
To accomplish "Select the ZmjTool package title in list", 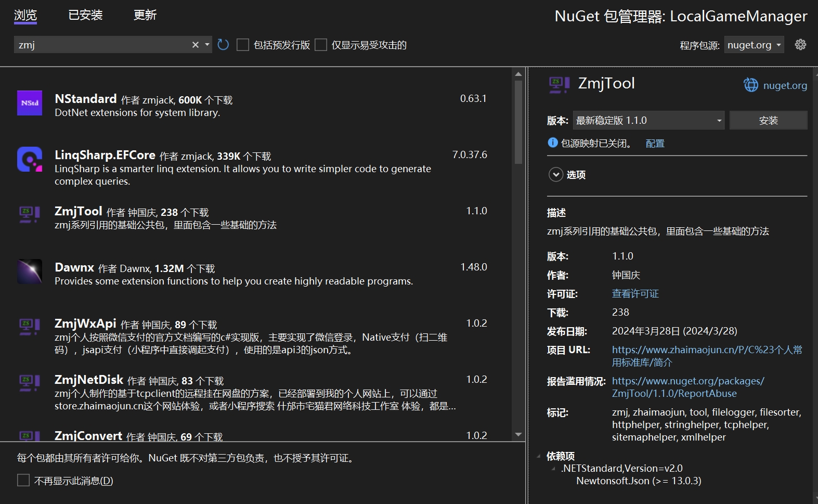I will (79, 211).
